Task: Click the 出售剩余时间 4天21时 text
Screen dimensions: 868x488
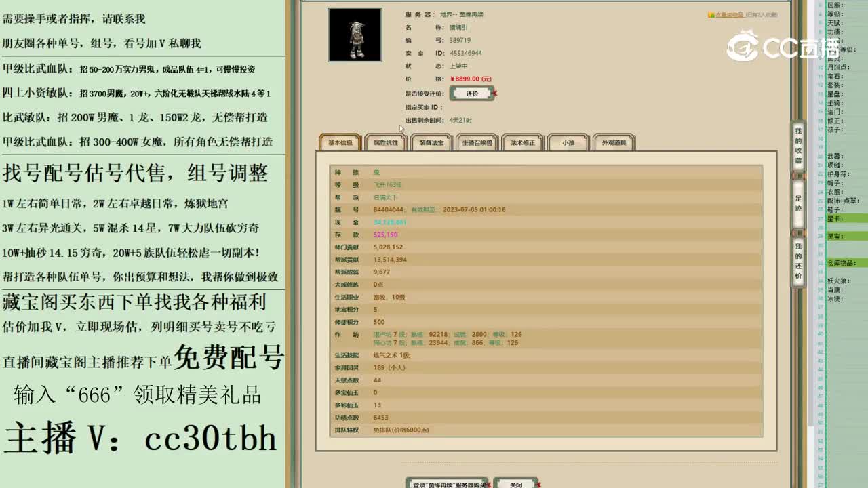Action: [460, 120]
